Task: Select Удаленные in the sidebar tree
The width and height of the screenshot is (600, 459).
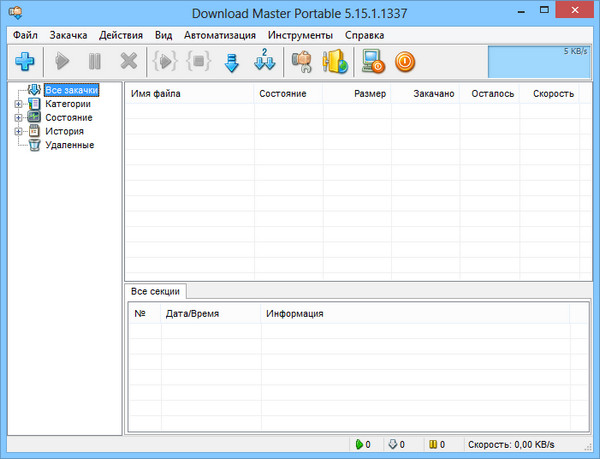Action: coord(69,145)
